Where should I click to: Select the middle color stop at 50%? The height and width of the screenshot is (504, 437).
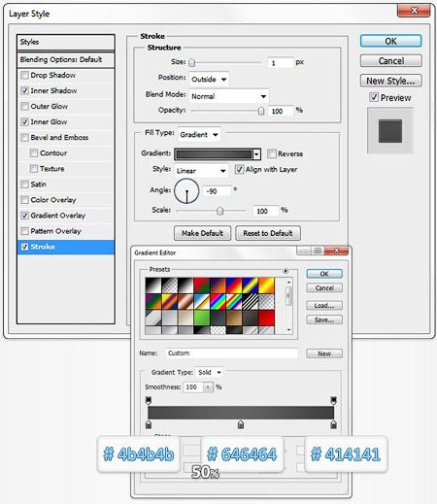pyautogui.click(x=241, y=424)
